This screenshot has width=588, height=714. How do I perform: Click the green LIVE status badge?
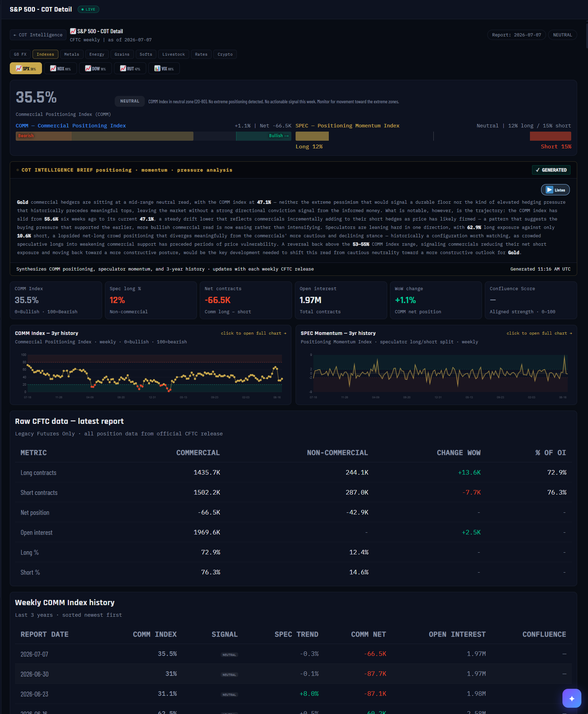tap(88, 9)
